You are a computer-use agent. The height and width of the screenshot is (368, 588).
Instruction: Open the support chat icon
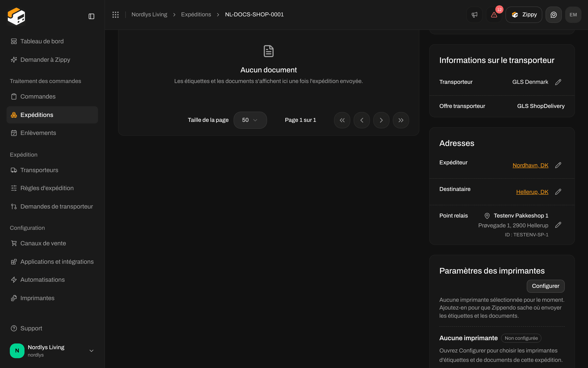pyautogui.click(x=553, y=15)
